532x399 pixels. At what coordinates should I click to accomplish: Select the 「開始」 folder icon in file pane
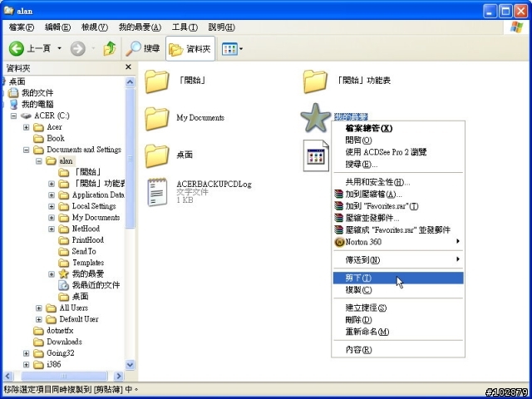[x=157, y=81]
